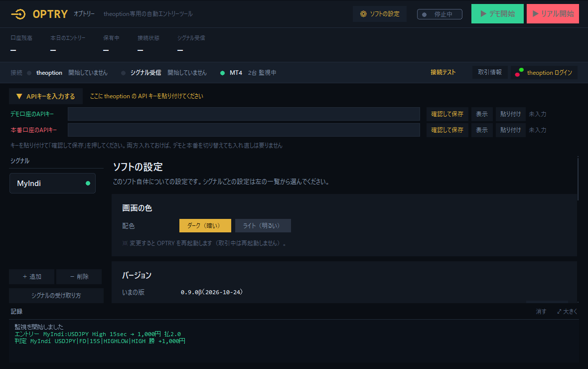Start demo mode with デモ開始
588x369 pixels.
pos(497,14)
